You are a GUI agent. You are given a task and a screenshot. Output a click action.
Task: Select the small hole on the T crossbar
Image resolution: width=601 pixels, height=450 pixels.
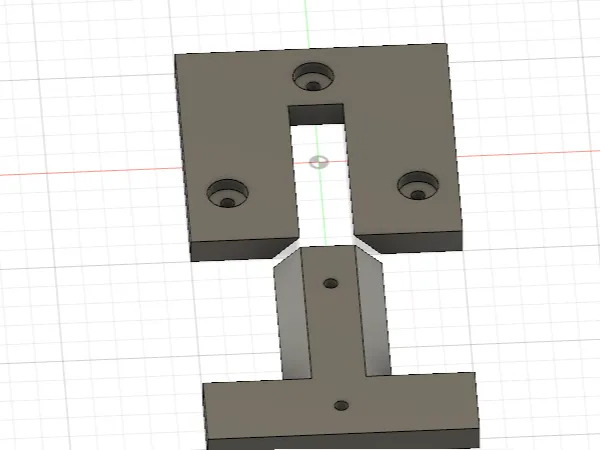[341, 406]
